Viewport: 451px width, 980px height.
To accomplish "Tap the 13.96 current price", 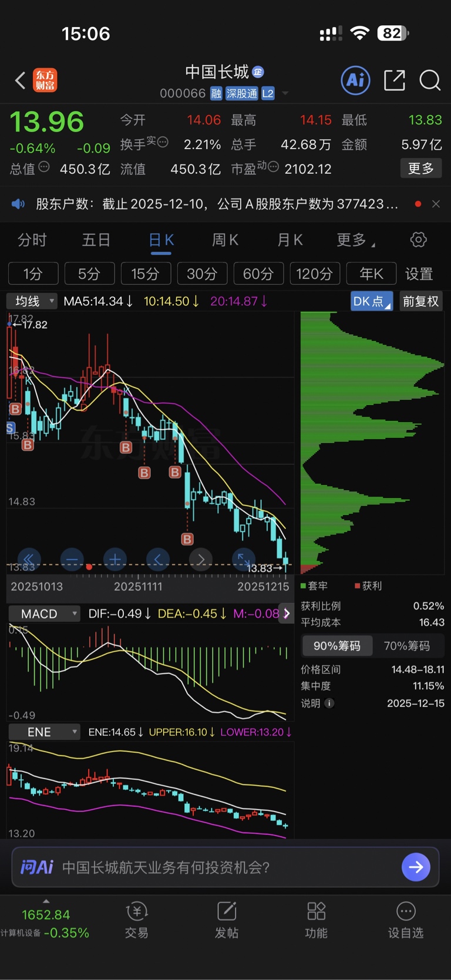I will click(47, 122).
